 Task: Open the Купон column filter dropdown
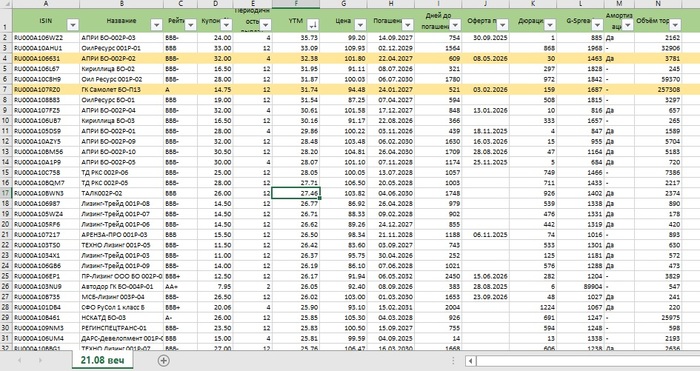(226, 25)
